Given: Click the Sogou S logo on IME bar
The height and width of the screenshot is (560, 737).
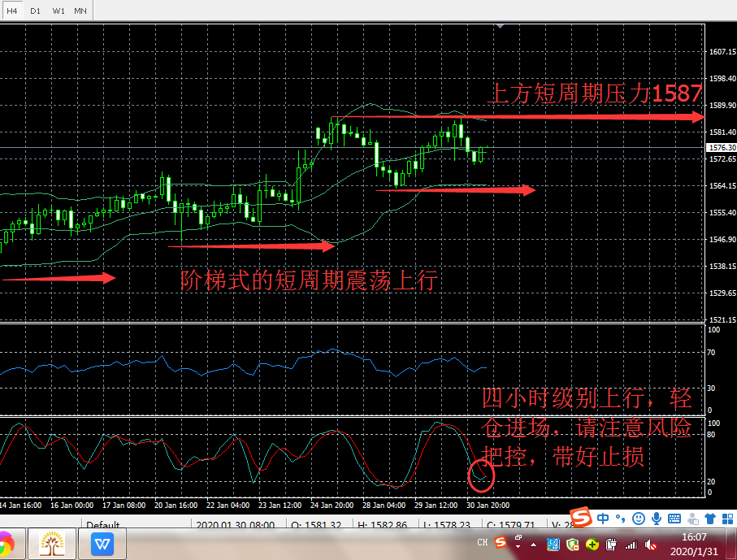Looking at the screenshot, I should coord(581,517).
